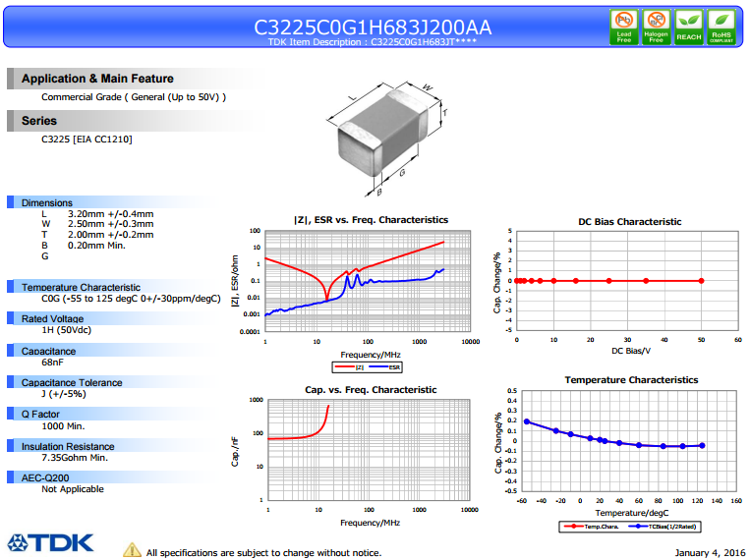Click the AEC-Q200 heading
Image resolution: width=750 pixels, height=560 pixels.
pyautogui.click(x=45, y=477)
